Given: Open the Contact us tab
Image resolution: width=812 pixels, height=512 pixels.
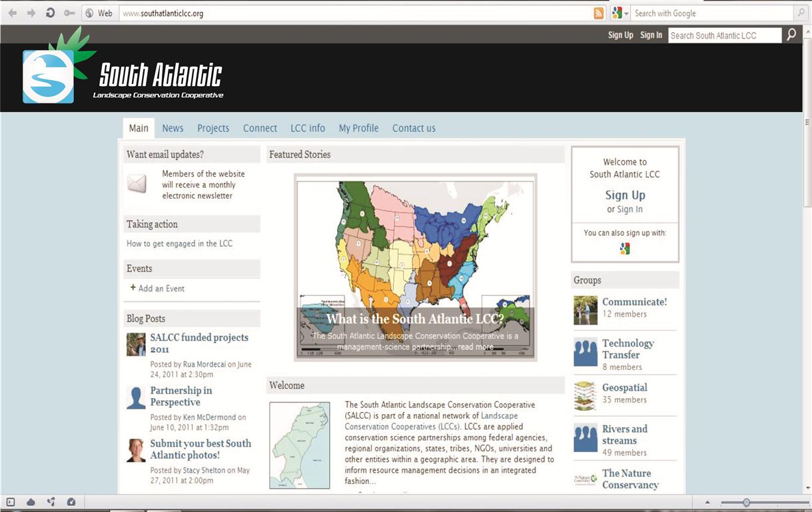Looking at the screenshot, I should 414,128.
